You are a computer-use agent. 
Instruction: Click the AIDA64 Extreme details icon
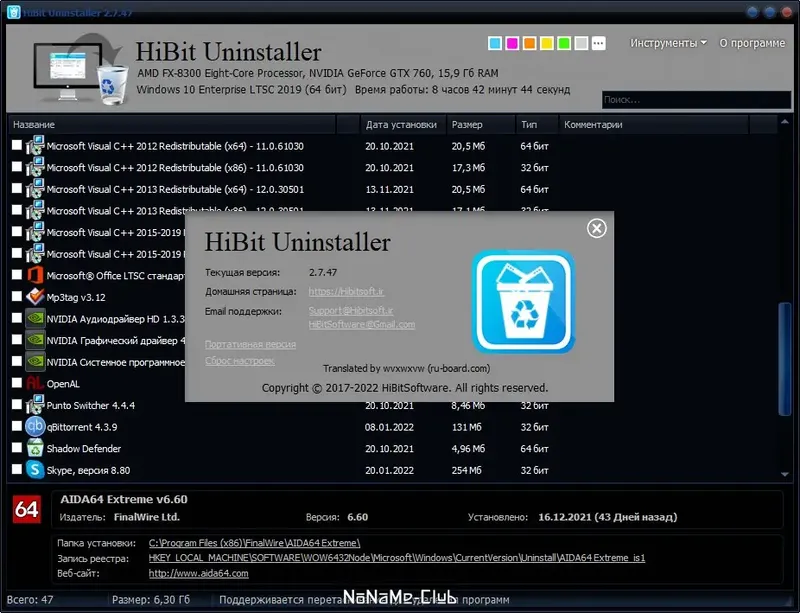pos(27,509)
